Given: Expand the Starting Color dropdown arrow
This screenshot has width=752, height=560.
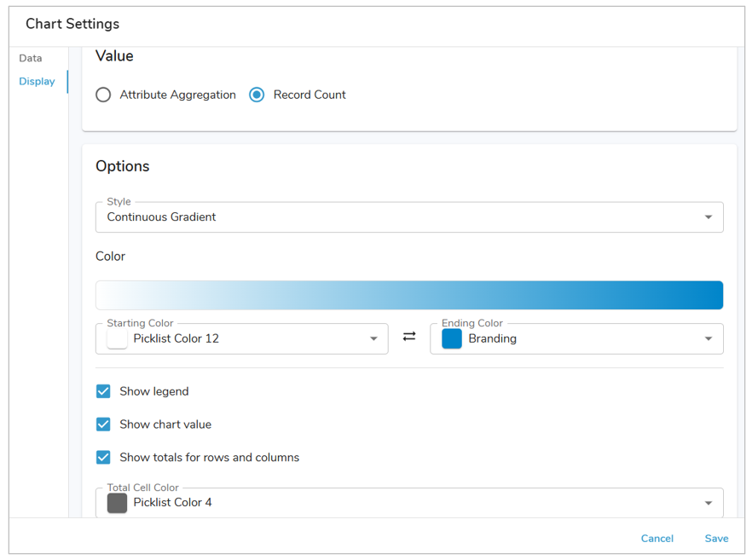Looking at the screenshot, I should tap(373, 339).
